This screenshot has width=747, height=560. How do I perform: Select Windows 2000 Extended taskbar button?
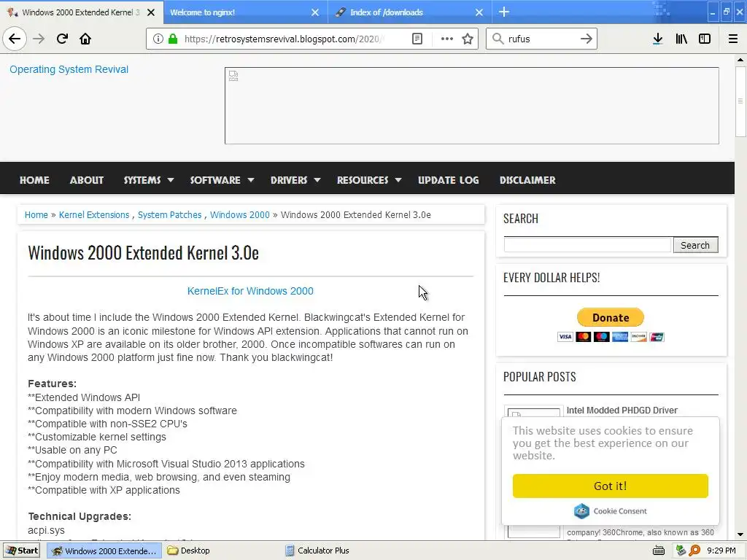(x=104, y=551)
